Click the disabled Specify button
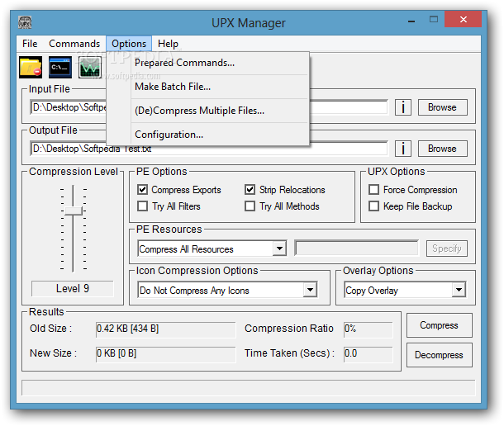This screenshot has height=426, width=504. [447, 248]
